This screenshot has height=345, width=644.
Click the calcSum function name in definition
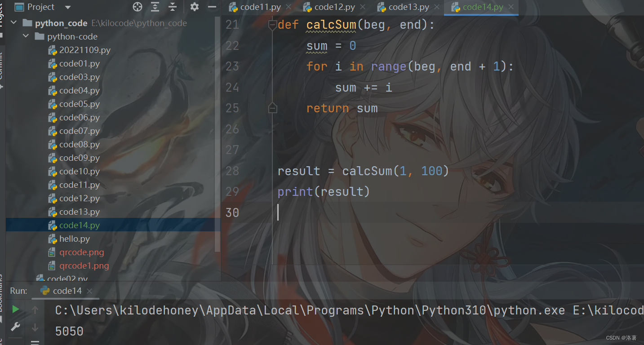[331, 25]
